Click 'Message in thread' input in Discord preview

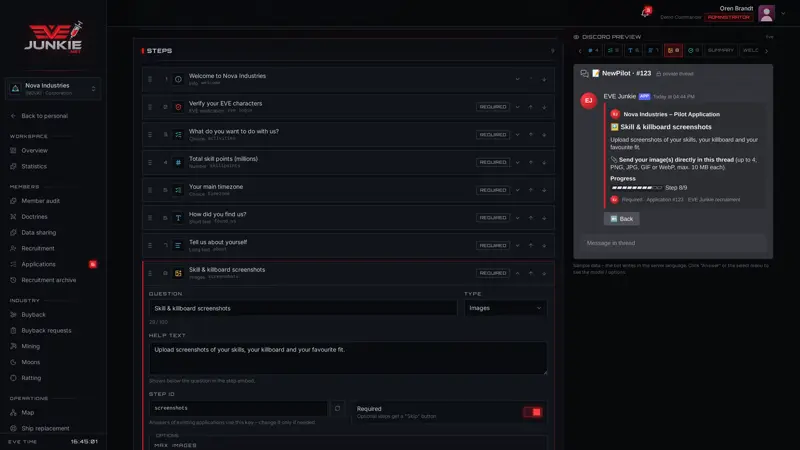pos(673,243)
